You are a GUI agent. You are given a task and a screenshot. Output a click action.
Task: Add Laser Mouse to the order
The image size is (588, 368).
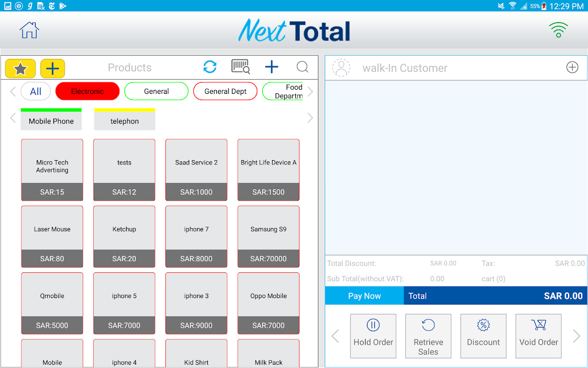click(x=52, y=236)
